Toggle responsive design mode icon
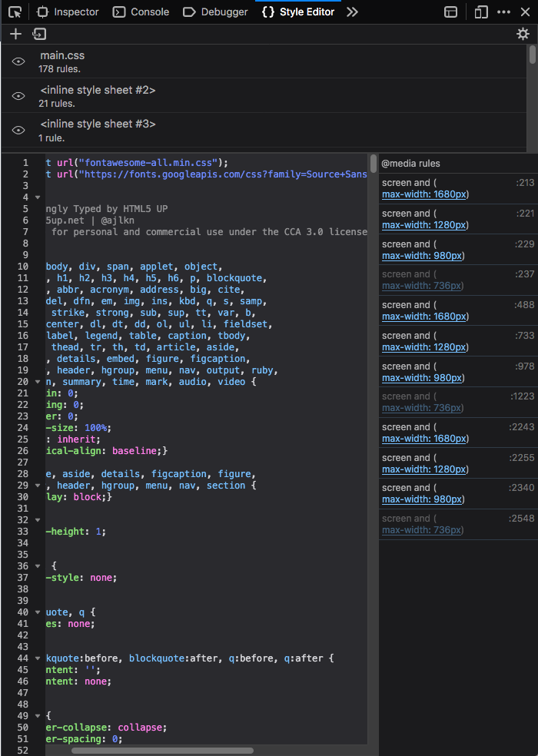The width and height of the screenshot is (538, 756). point(481,12)
